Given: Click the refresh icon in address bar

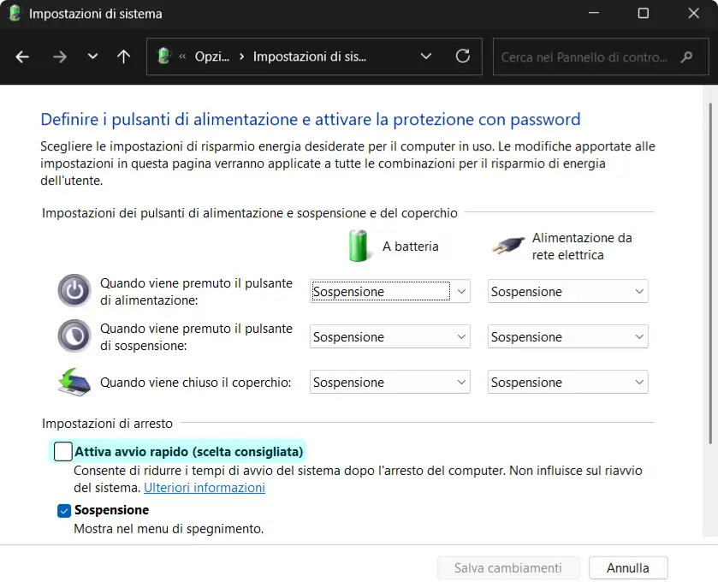Looking at the screenshot, I should coord(463,56).
